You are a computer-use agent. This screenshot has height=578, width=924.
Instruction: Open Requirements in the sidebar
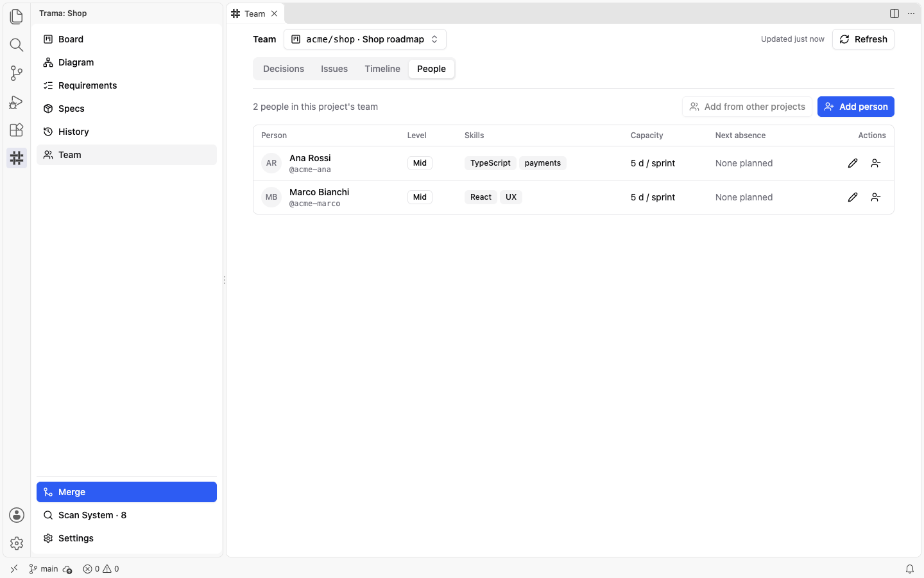pos(126,85)
